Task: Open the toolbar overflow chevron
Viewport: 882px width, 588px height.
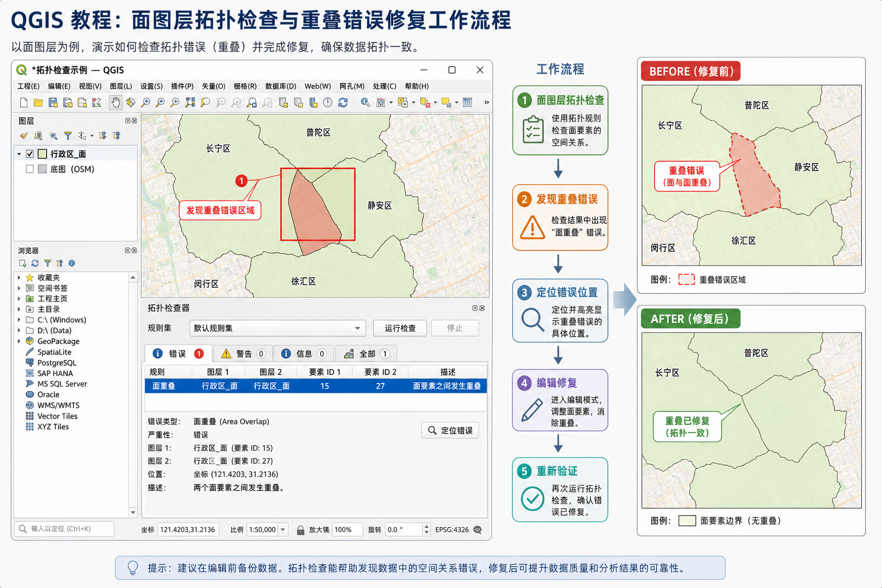Action: pyautogui.click(x=486, y=102)
